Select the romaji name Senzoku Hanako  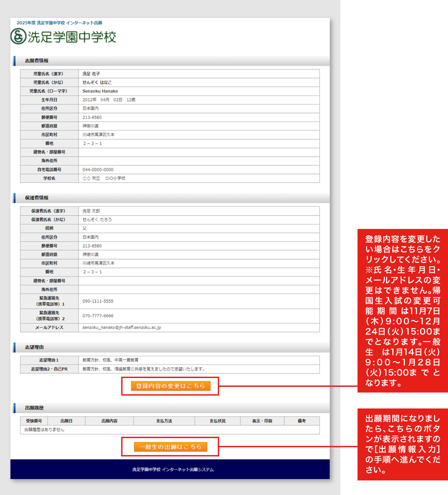pos(100,91)
